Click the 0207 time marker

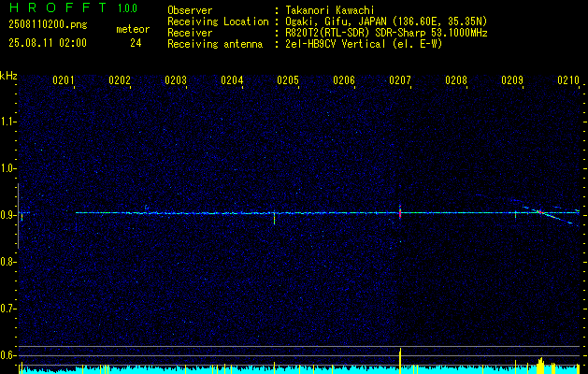pos(400,80)
